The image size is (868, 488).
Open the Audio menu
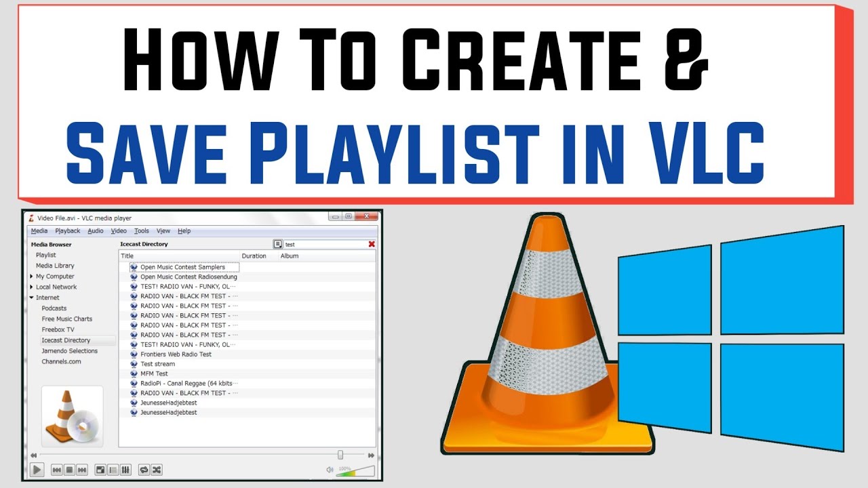pos(96,231)
